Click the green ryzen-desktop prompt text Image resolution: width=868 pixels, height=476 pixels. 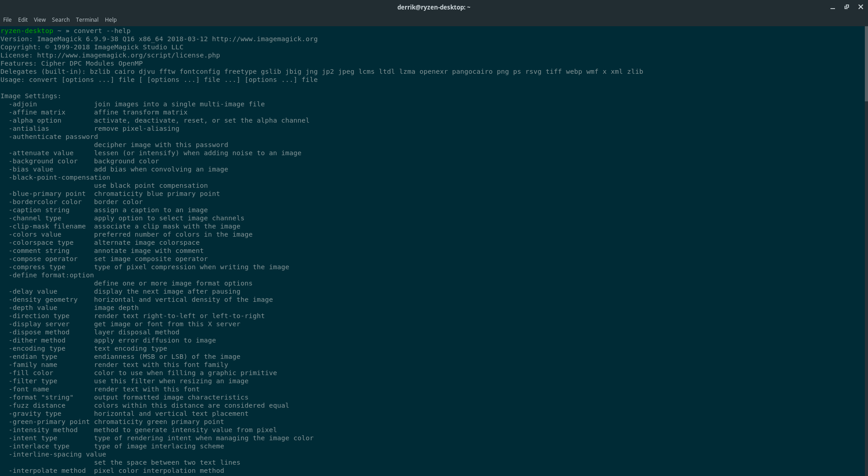(x=27, y=31)
